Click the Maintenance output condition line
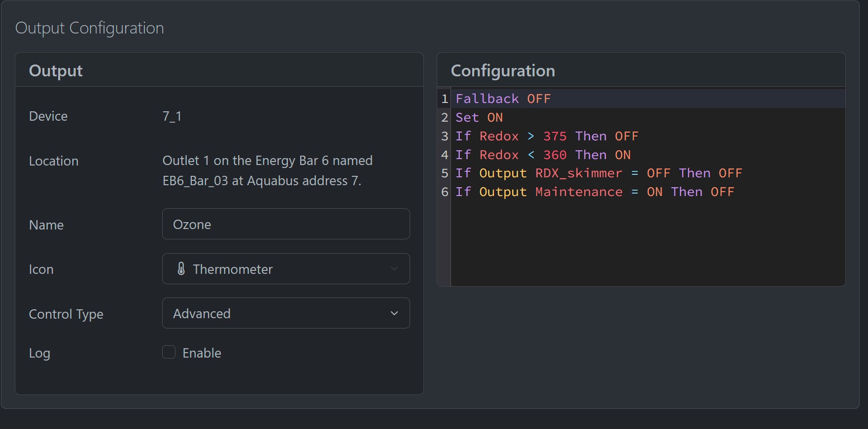The width and height of the screenshot is (868, 429). 594,192
